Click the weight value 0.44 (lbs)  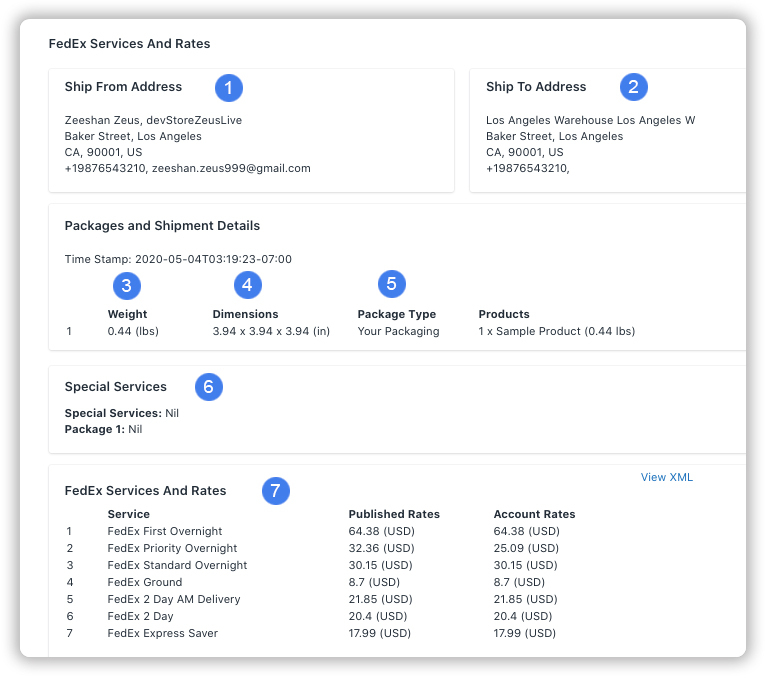point(133,331)
